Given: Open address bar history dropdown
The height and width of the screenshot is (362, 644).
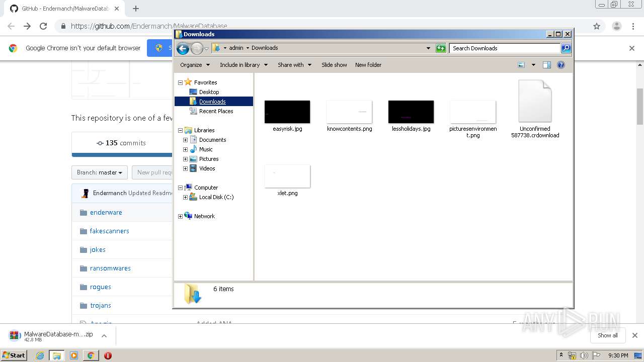Looking at the screenshot, I should pos(428,48).
